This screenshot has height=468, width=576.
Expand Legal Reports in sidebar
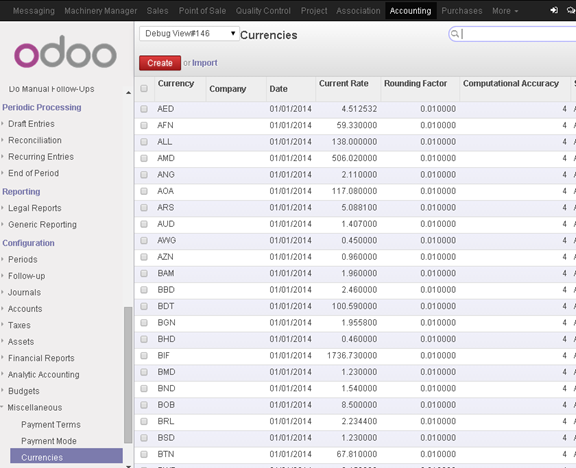[x=35, y=208]
